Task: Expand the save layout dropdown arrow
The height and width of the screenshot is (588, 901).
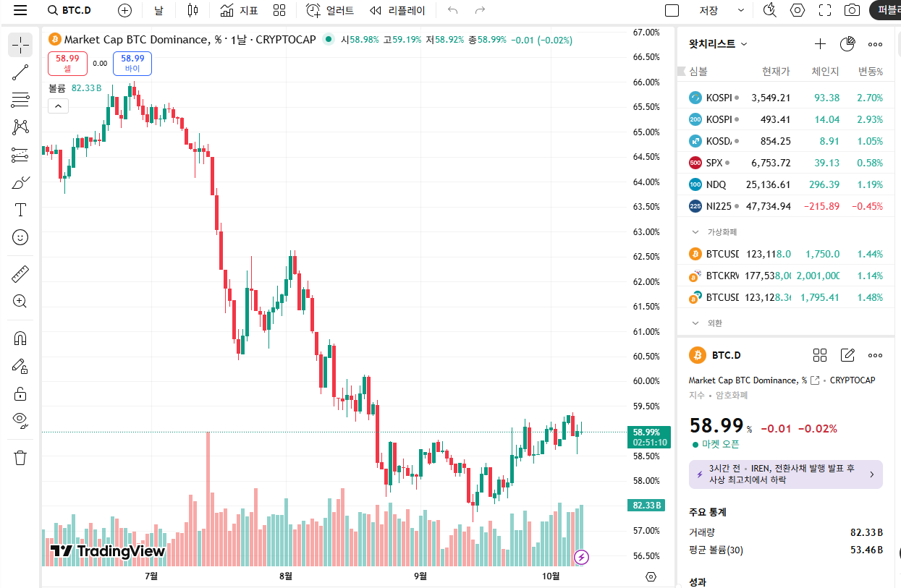Action: 740,10
